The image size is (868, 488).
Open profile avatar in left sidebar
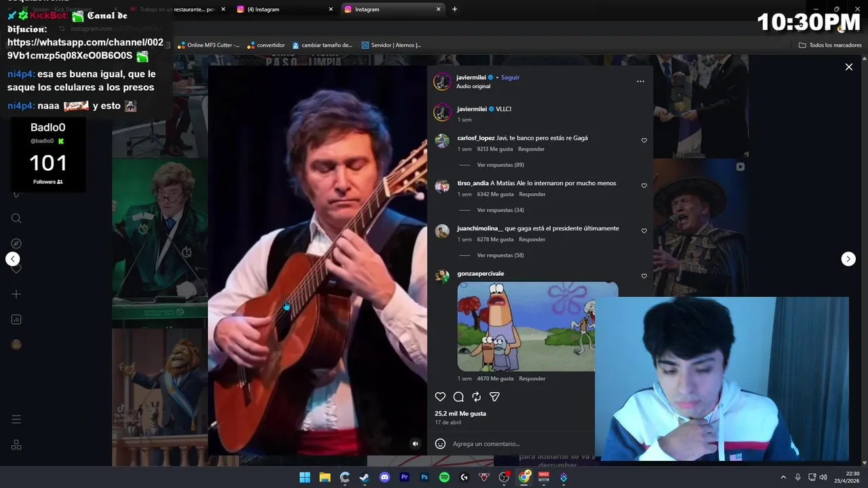click(x=16, y=344)
